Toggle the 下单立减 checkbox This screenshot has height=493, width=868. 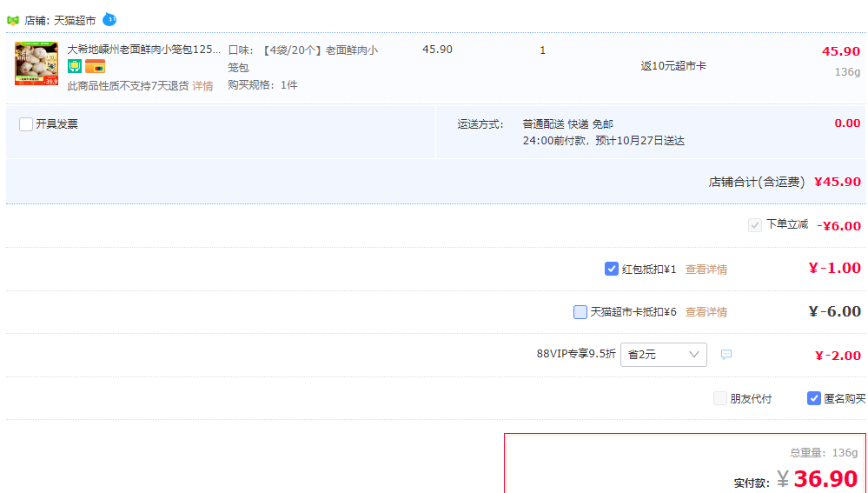(754, 225)
